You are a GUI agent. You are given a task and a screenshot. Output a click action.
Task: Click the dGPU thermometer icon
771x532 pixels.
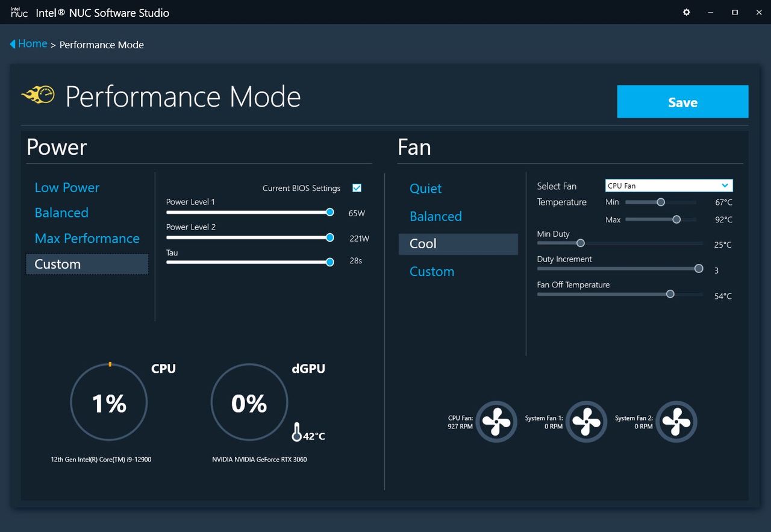click(x=296, y=432)
